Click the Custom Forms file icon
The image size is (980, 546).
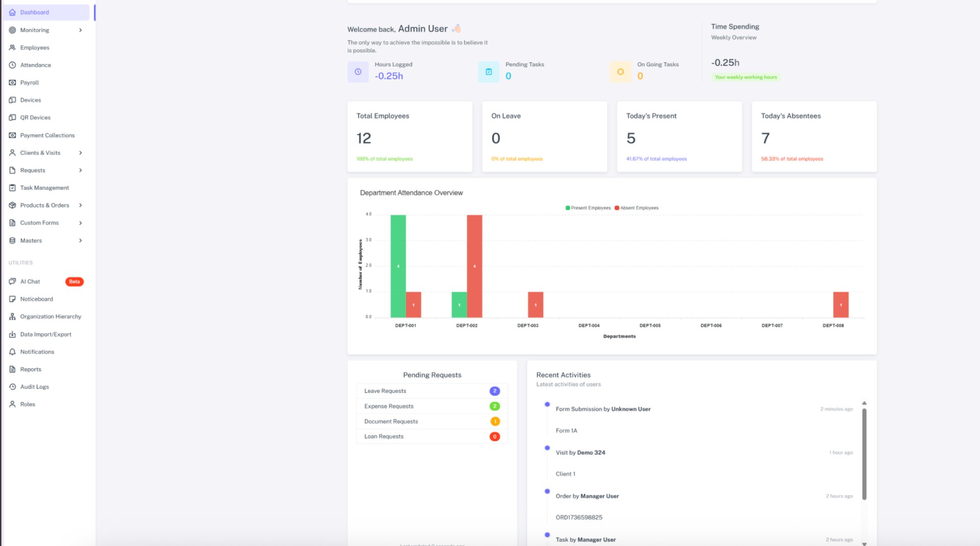coord(12,223)
